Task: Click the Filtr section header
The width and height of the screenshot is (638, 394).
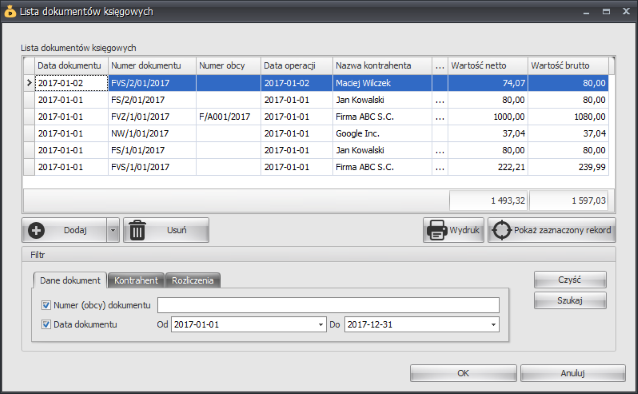Action: pyautogui.click(x=318, y=255)
